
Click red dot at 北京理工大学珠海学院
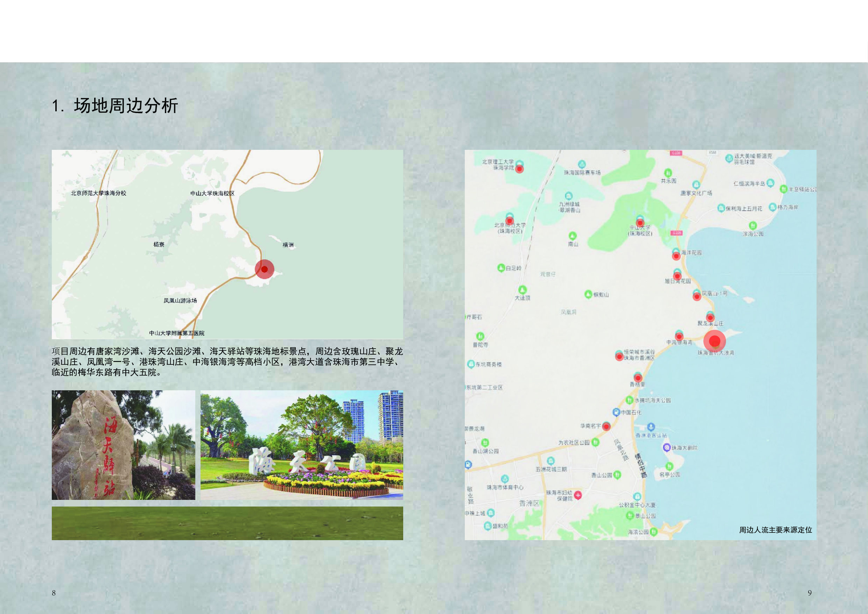(x=519, y=169)
